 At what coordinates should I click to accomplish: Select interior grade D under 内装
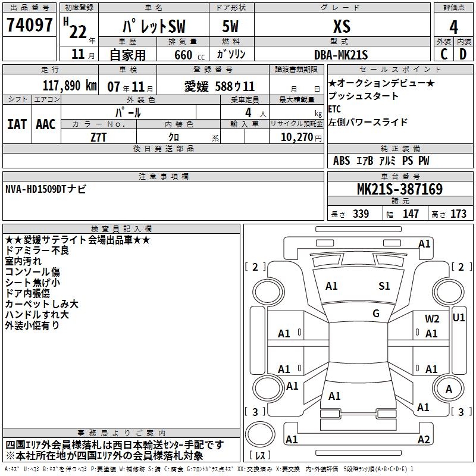[x=463, y=54]
